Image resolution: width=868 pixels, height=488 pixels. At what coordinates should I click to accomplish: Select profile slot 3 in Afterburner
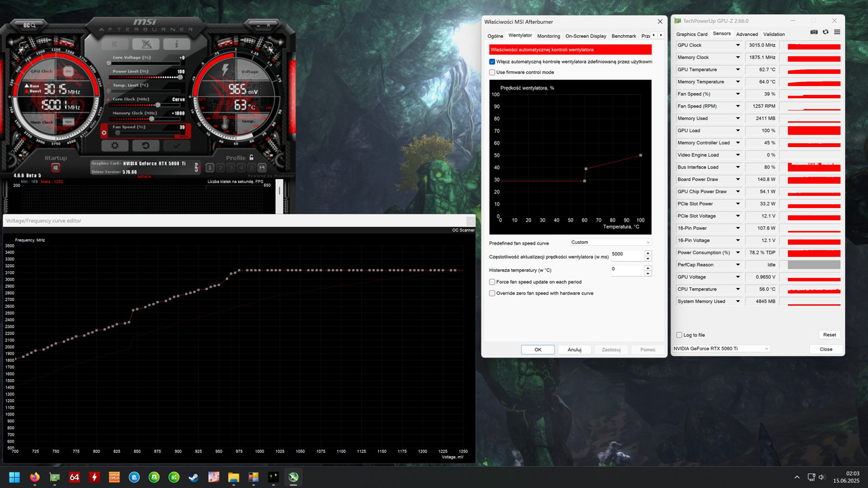232,168
